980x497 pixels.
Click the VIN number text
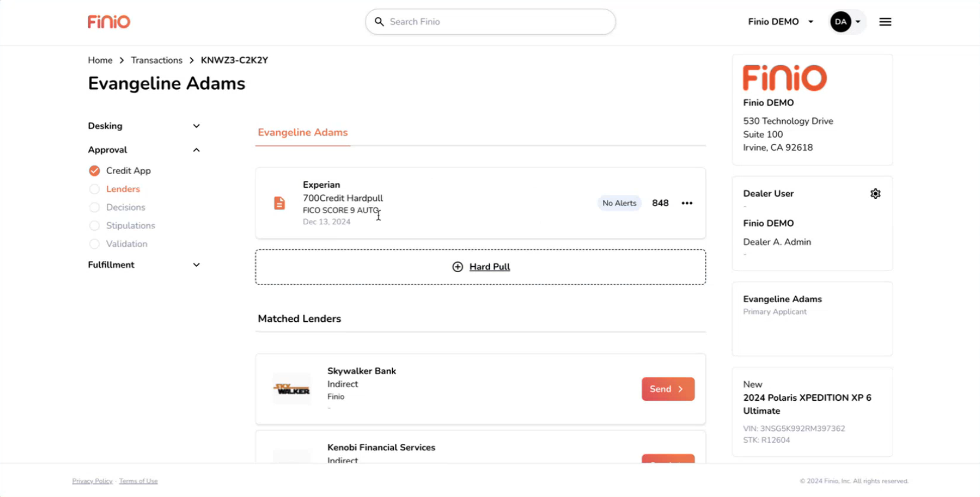pyautogui.click(x=794, y=429)
